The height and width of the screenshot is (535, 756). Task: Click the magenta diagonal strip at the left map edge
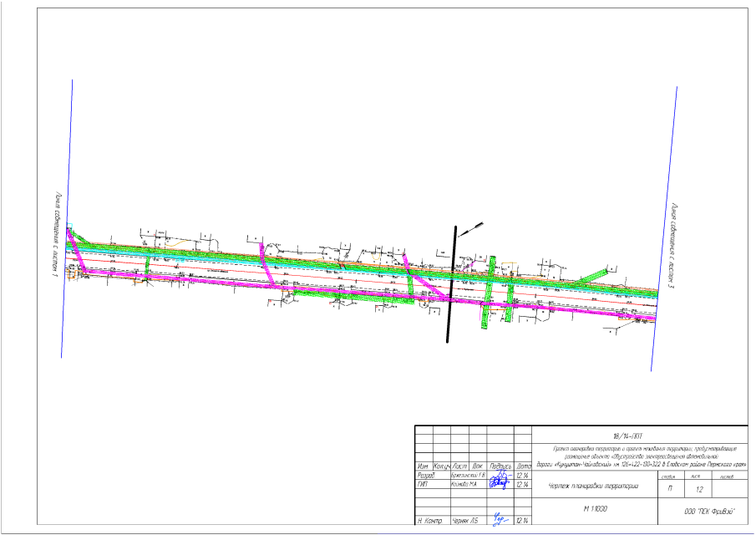(x=79, y=252)
